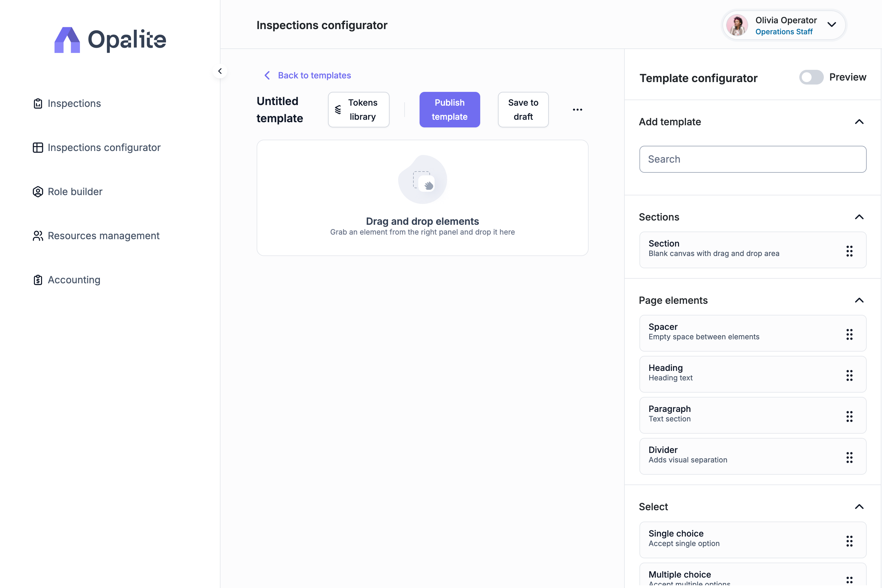The height and width of the screenshot is (588, 882).
Task: Click the drag-and-drop illustration in canvas
Action: 423,180
